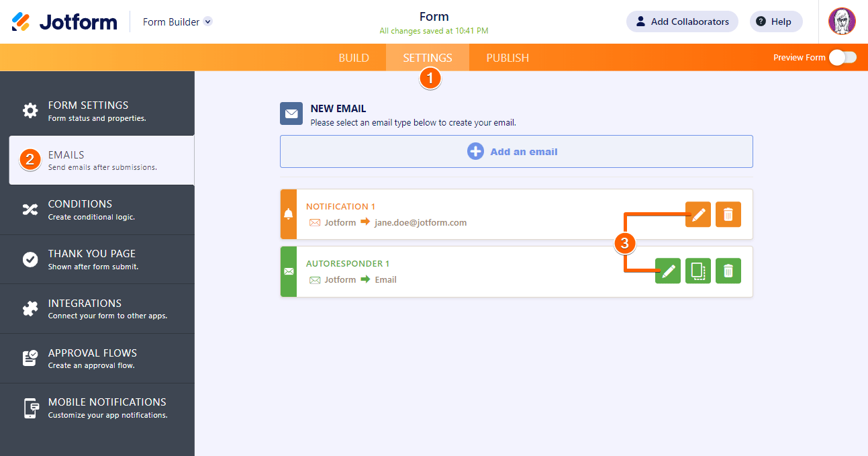
Task: Toggle the Preview Form switch
Action: 842,58
